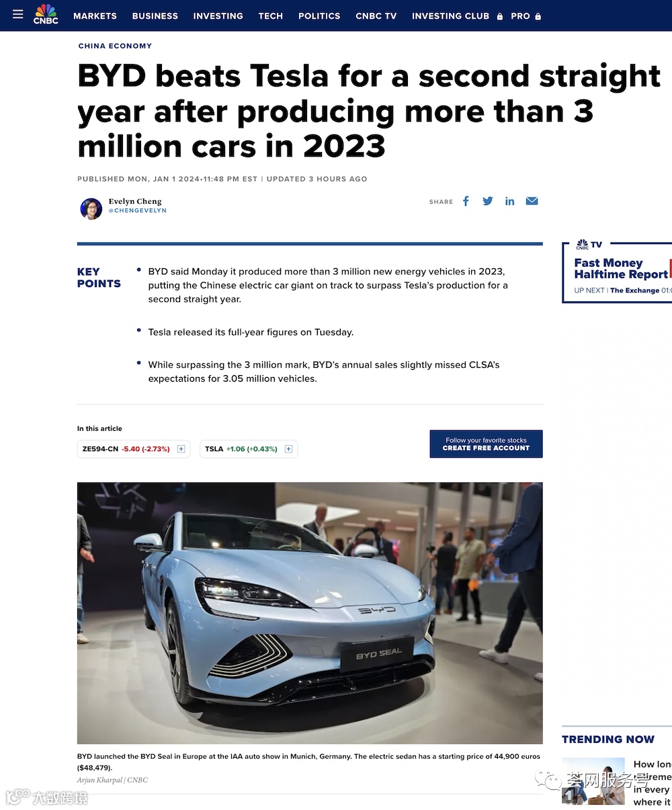Open the Politics navigation menu

pos(319,15)
